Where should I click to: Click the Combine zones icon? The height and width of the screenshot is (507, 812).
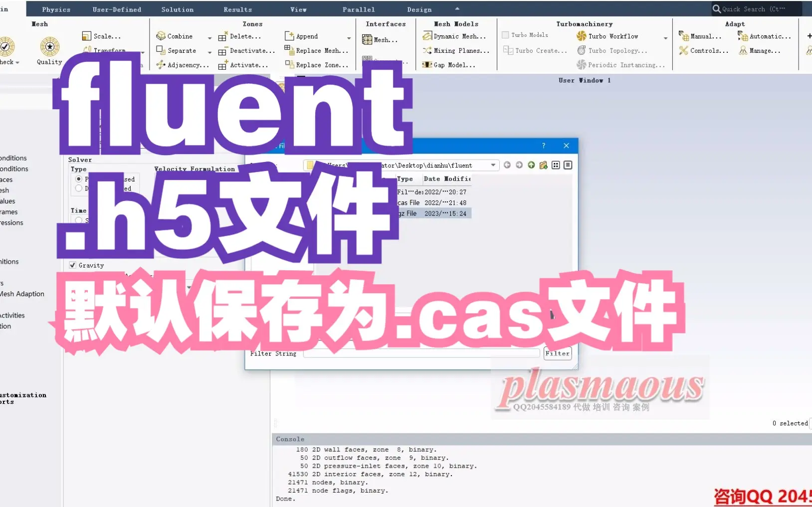(161, 36)
